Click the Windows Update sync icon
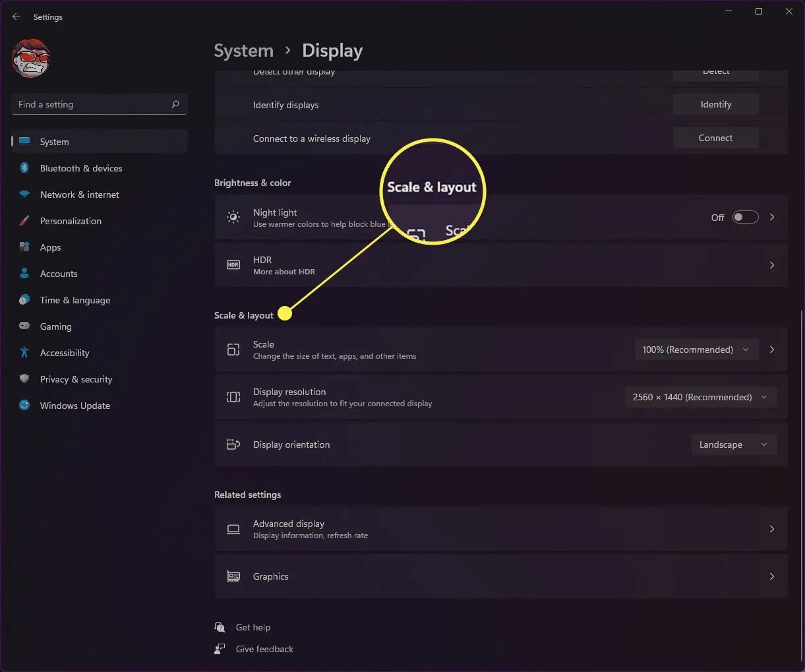This screenshot has width=805, height=672. pos(24,405)
